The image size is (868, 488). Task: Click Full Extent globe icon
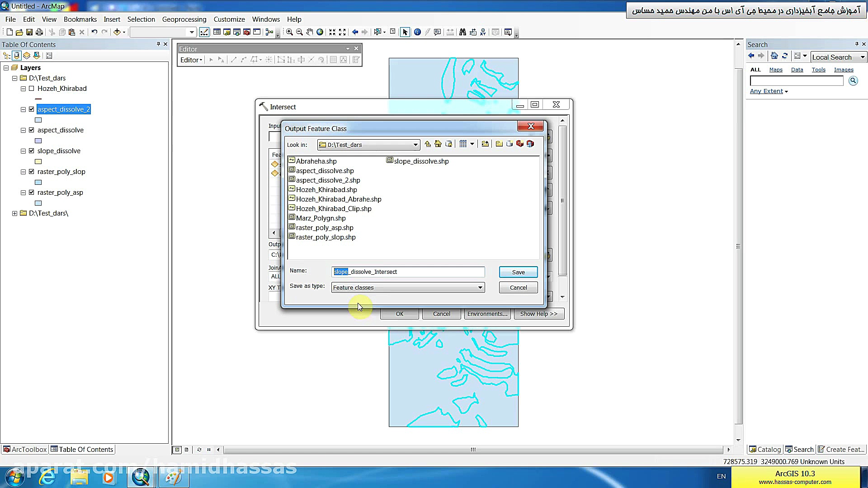pos(320,32)
